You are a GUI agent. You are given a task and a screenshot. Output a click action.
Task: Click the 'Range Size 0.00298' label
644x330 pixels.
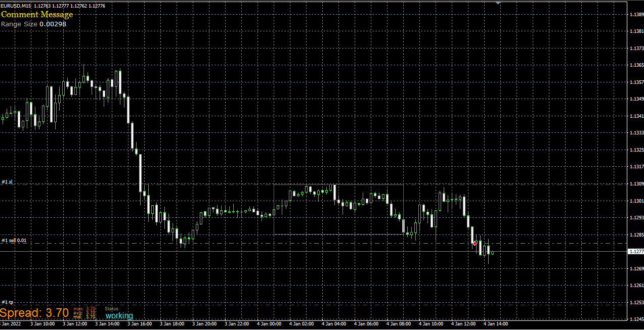coord(33,24)
